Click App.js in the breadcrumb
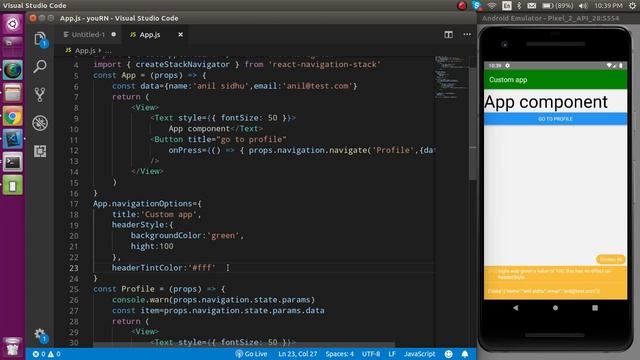This screenshot has height=360, width=640. (85, 51)
